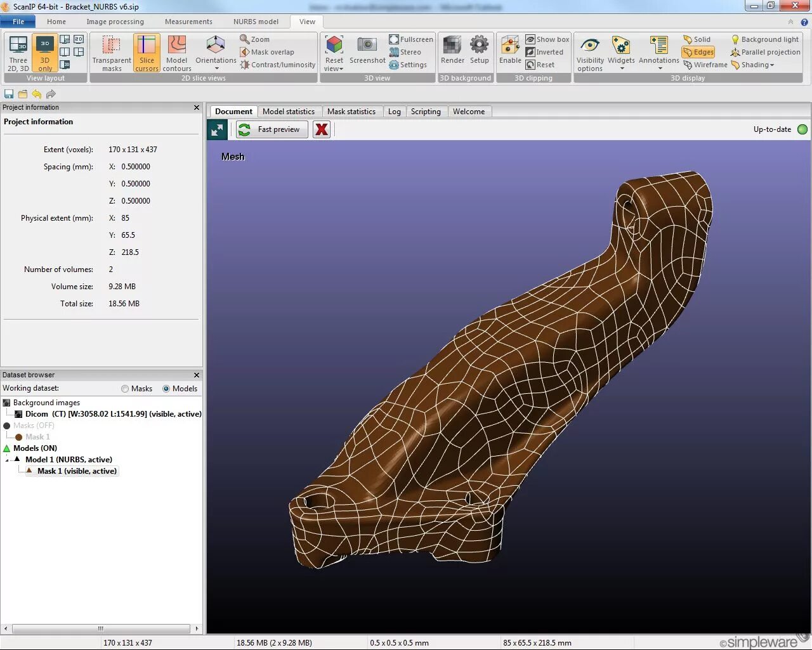The image size is (812, 650).
Task: Click Mask overlap option
Action: [x=267, y=52]
